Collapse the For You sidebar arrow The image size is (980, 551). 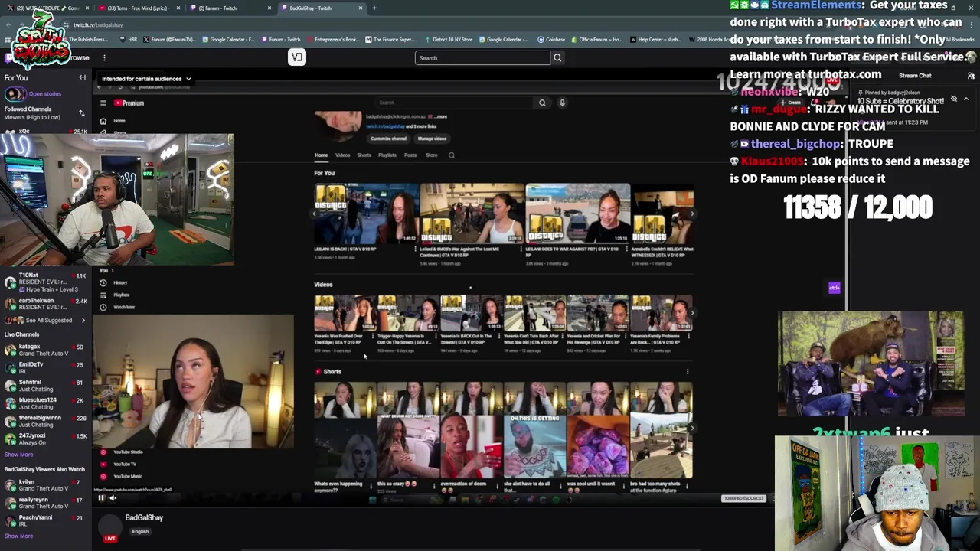(x=82, y=77)
